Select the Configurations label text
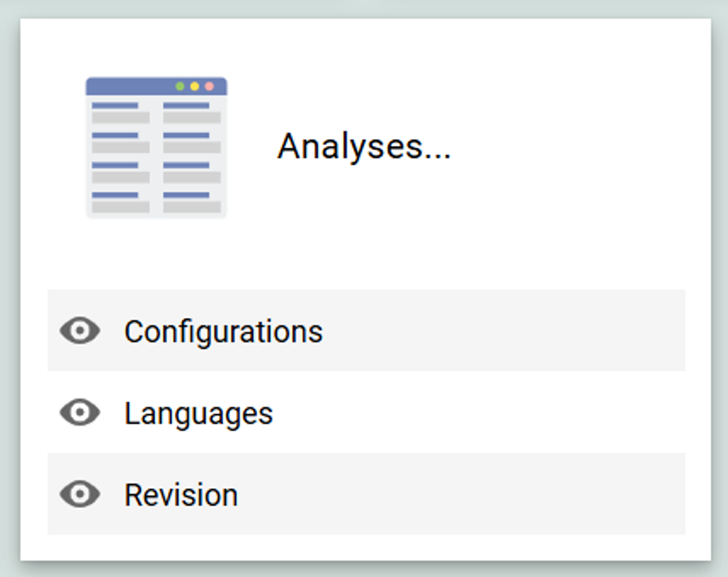This screenshot has height=577, width=728. pyautogui.click(x=223, y=331)
